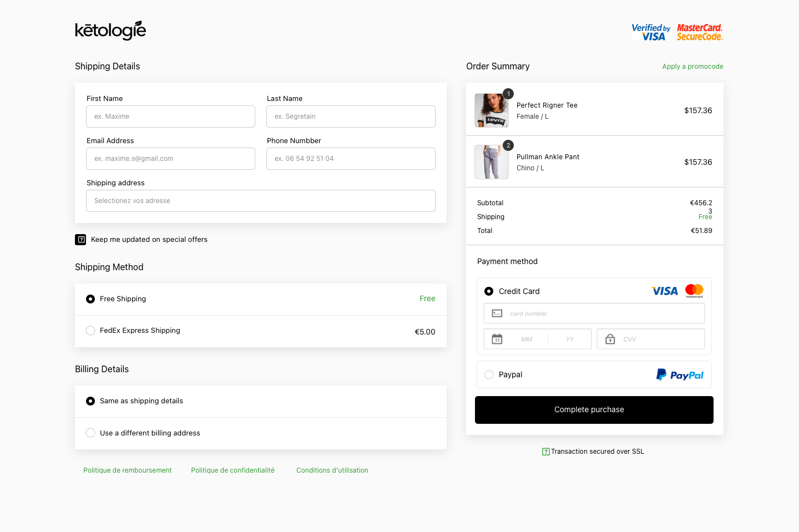Click the Phone Number input field
The image size is (799, 532).
click(x=351, y=159)
